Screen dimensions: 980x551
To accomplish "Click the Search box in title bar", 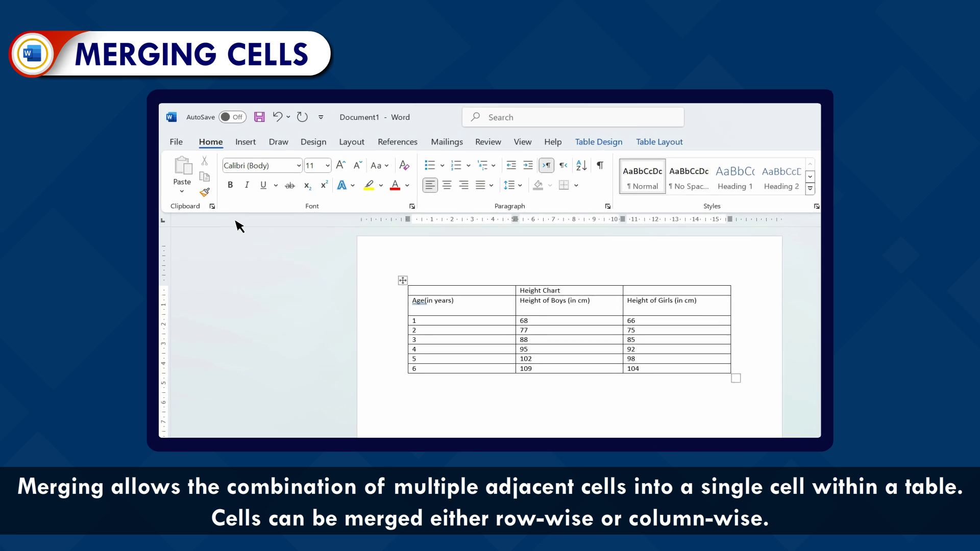I will pos(573,117).
